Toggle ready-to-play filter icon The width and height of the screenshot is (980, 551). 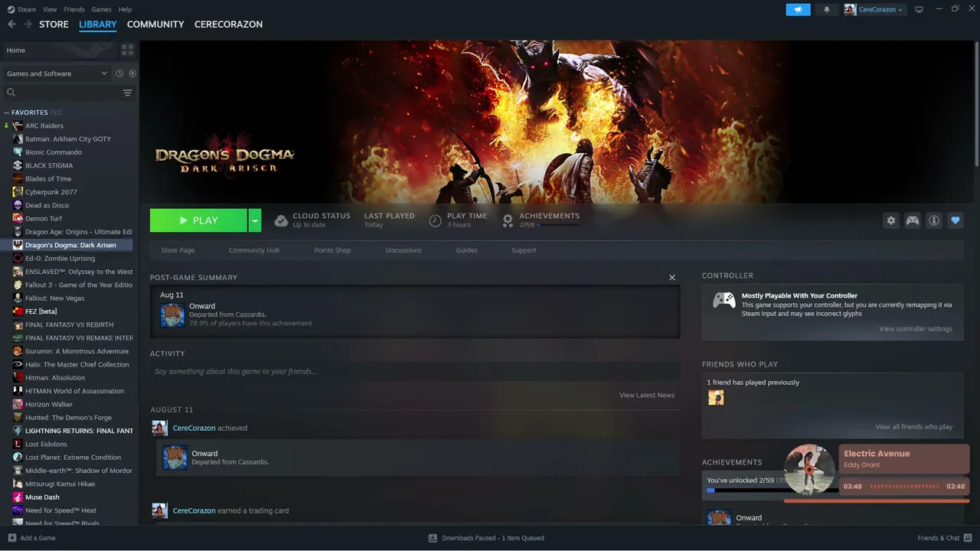[x=132, y=73]
